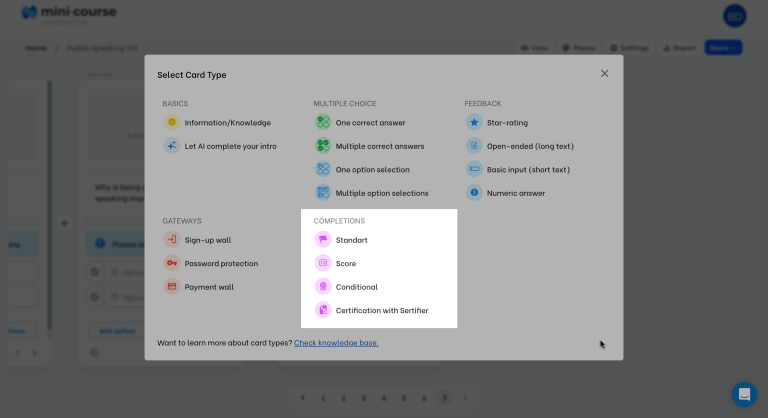Pick the Password protection key icon

[172, 264]
